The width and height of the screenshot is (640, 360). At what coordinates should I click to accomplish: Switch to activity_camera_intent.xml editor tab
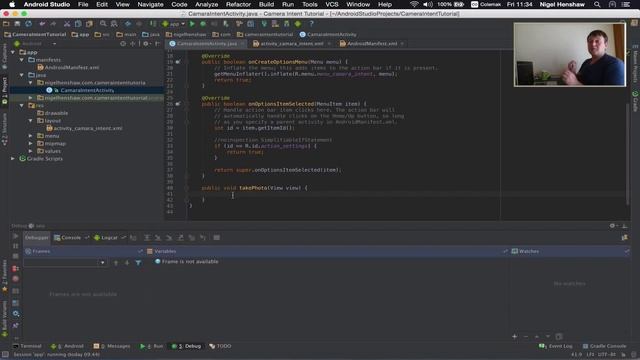(x=291, y=44)
